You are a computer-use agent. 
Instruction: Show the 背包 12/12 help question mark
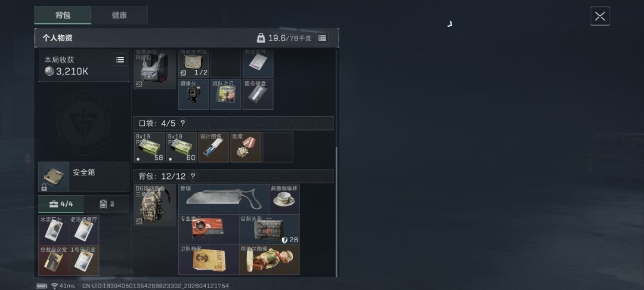click(193, 176)
